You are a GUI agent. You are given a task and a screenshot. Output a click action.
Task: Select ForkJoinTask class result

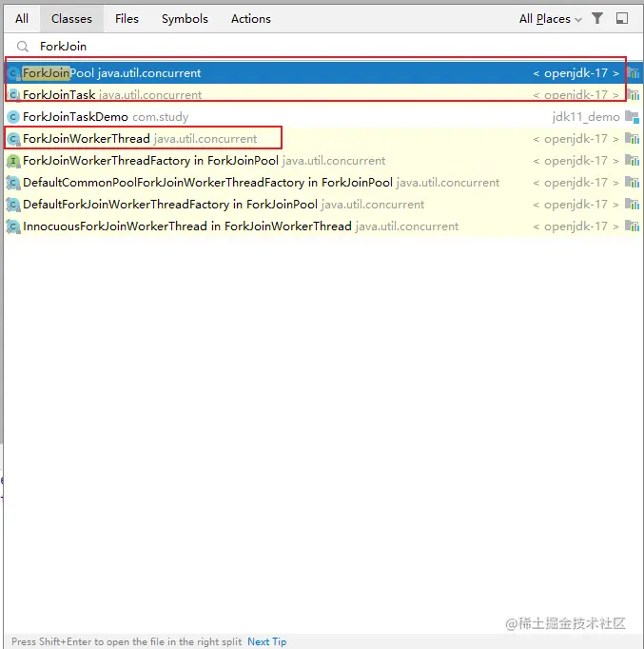[x=323, y=95]
